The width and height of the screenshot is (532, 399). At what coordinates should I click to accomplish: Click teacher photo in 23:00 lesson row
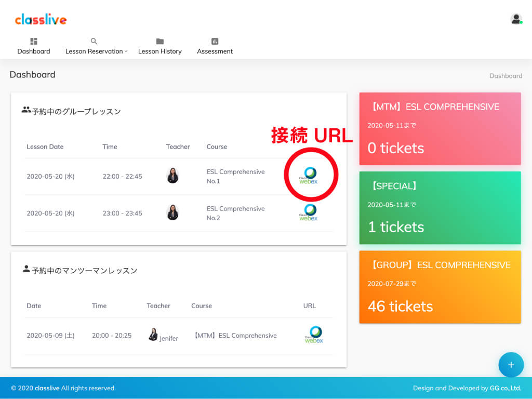(x=172, y=212)
